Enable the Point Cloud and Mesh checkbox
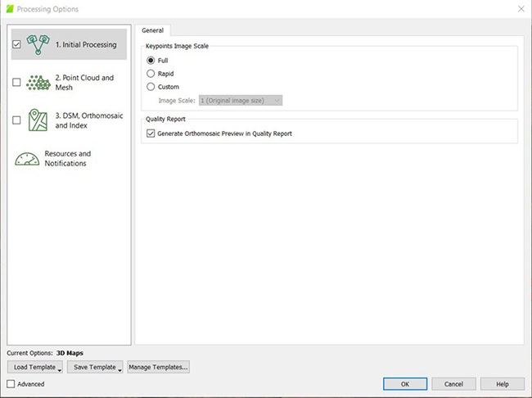532x398 pixels. [16, 82]
